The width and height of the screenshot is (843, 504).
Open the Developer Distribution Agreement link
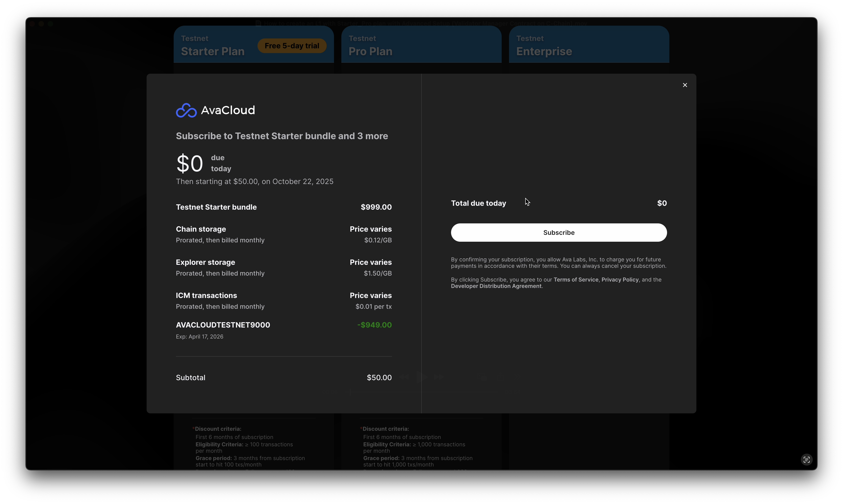click(496, 286)
